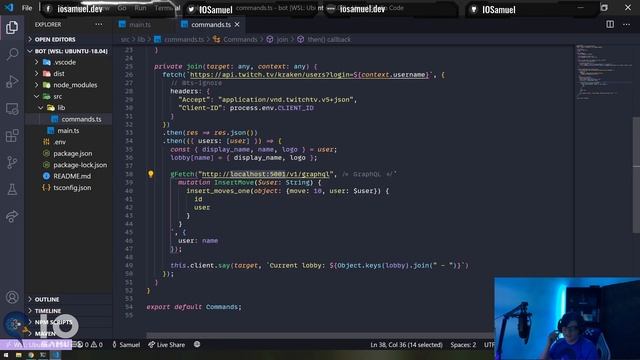Select the commands.ts editor tab
Viewport: 640px width, 360px height.
211,24
